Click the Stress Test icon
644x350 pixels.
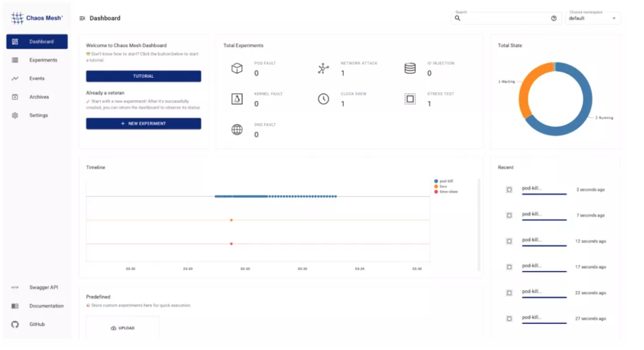[410, 99]
